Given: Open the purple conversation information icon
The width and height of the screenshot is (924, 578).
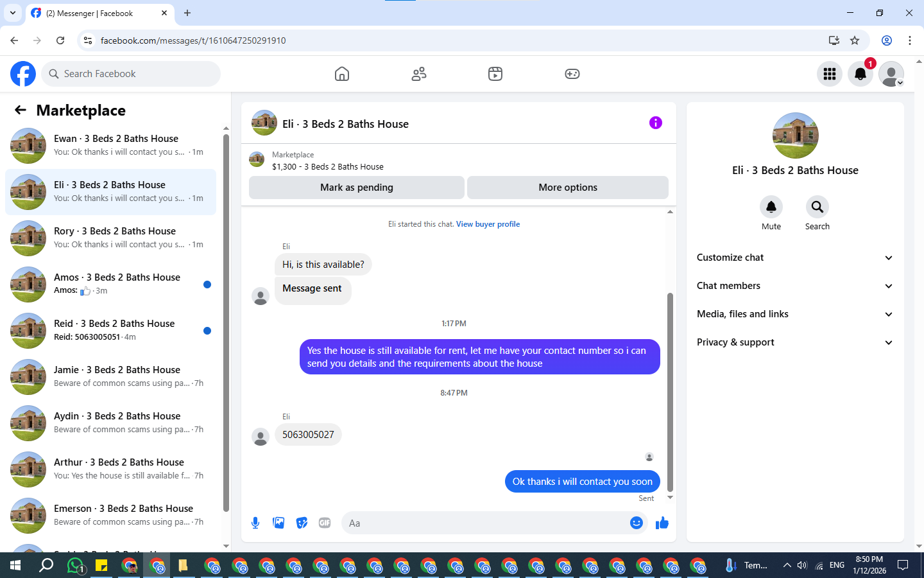Looking at the screenshot, I should (655, 123).
